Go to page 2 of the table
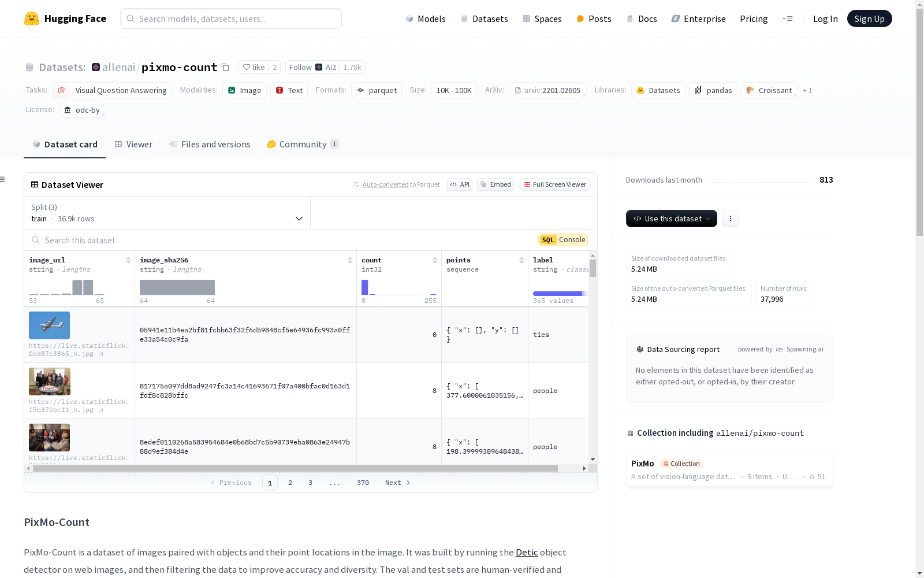Screen dimensions: 924x578 (290, 483)
